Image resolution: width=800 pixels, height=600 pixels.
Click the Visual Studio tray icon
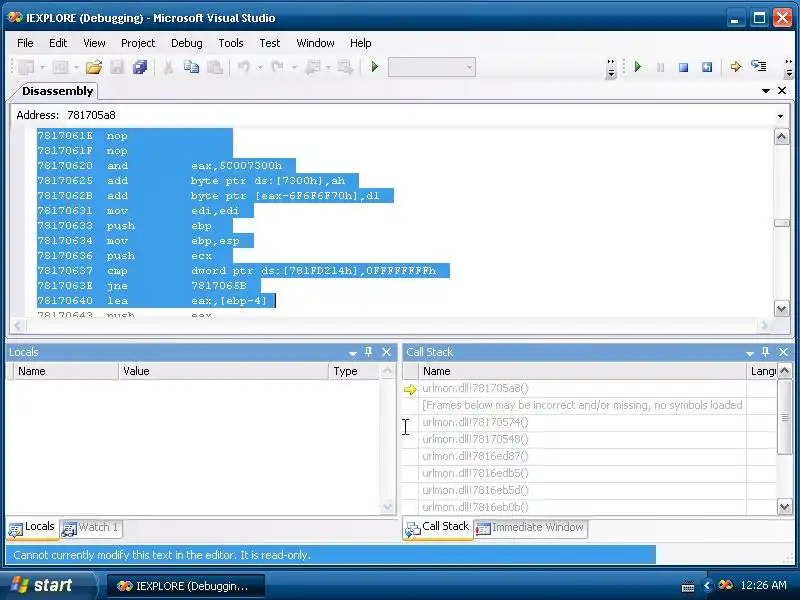[x=725, y=585]
